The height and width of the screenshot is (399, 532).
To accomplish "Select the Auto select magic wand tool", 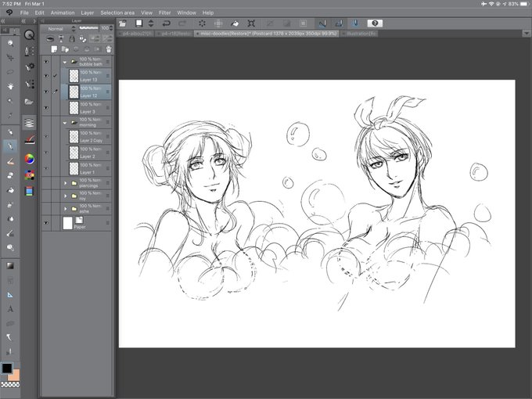I will [x=10, y=101].
